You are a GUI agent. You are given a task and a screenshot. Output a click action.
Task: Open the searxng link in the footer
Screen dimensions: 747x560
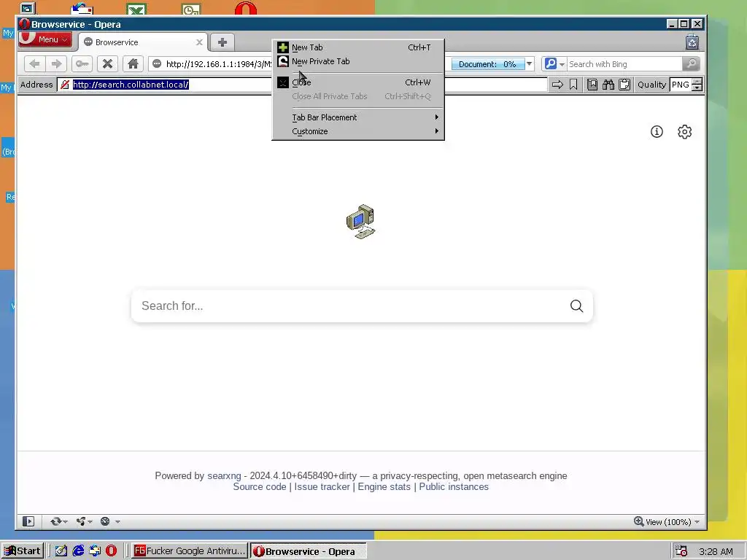coord(224,475)
